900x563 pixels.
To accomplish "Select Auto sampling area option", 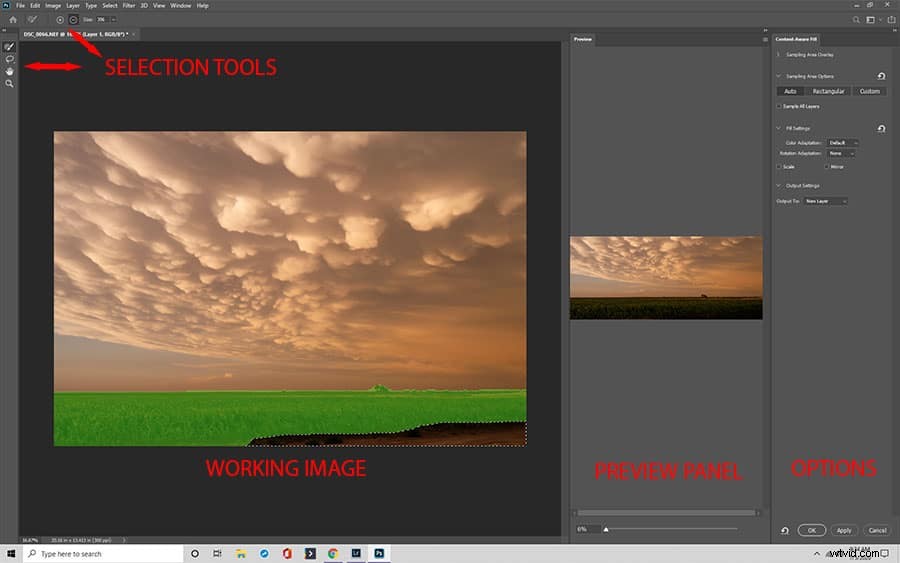I will pyautogui.click(x=790, y=91).
